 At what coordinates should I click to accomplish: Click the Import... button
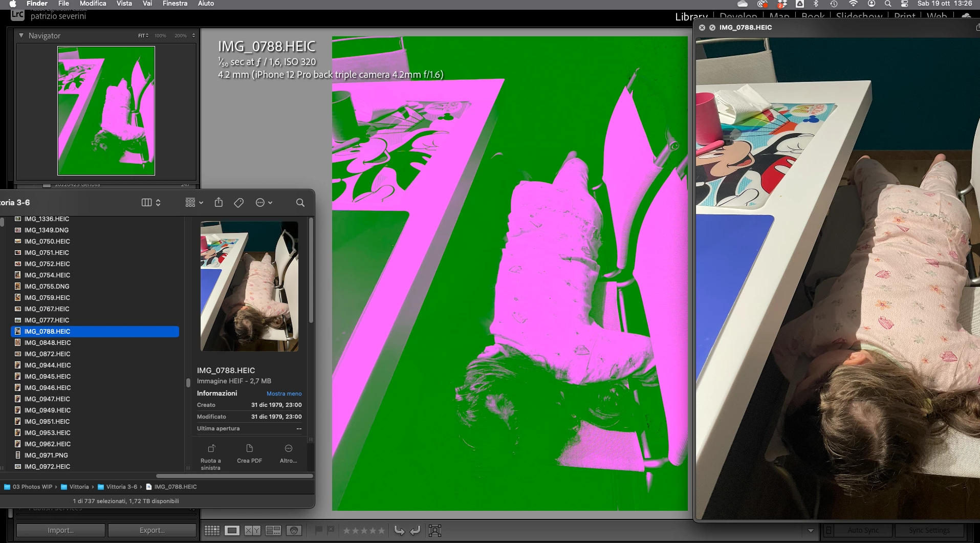[61, 530]
